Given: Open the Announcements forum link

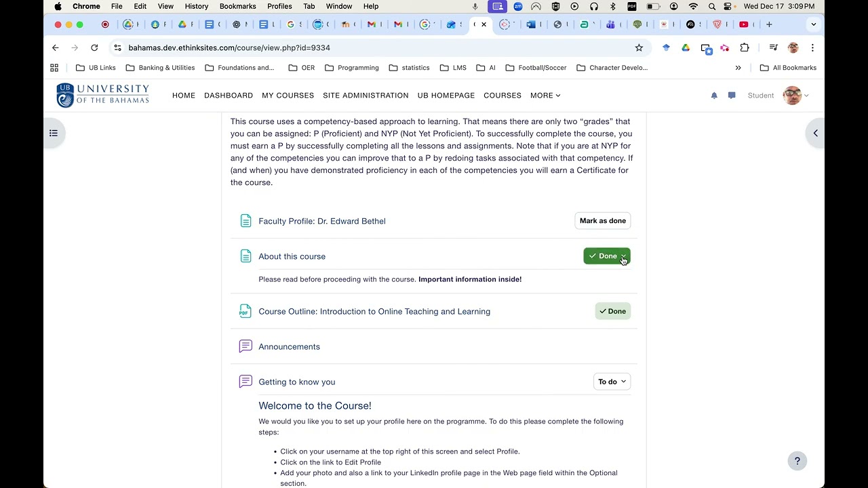Looking at the screenshot, I should pyautogui.click(x=289, y=346).
